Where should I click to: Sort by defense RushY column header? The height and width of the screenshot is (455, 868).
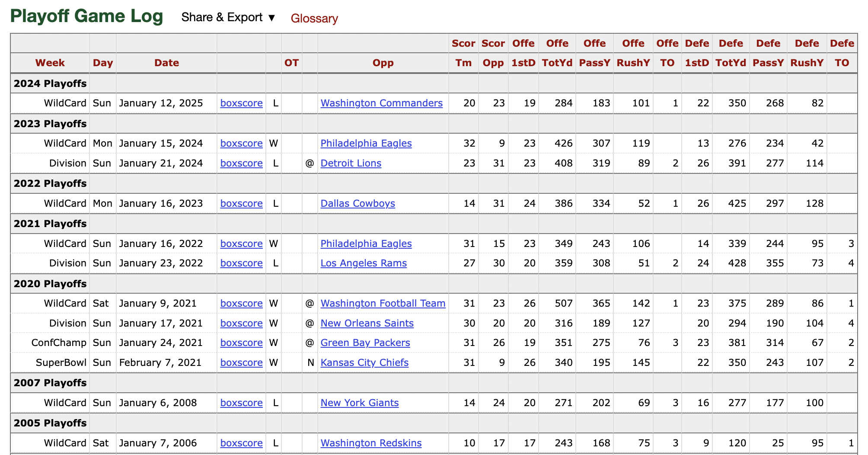807,63
